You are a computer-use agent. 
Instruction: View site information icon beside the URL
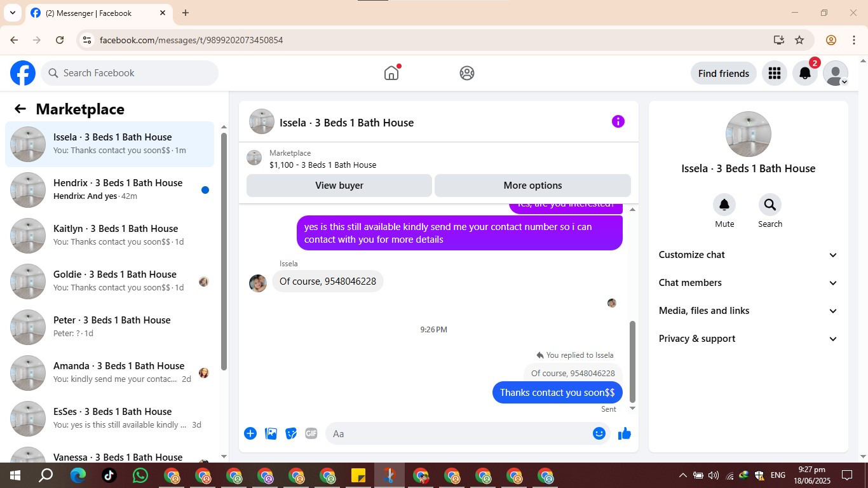click(87, 40)
